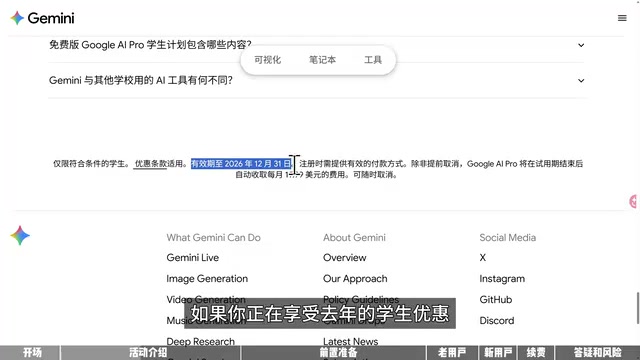Click the About Gemini heading
Viewport: 640px width, 360px height.
(x=354, y=238)
